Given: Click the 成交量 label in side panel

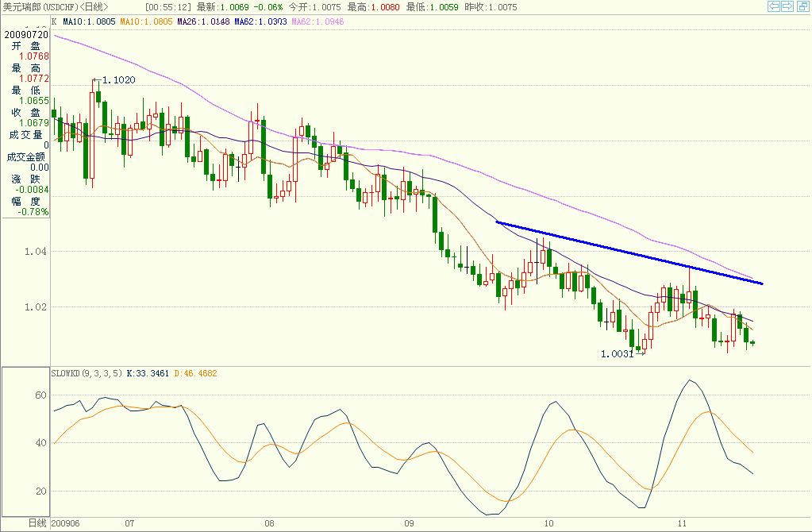Looking at the screenshot, I should click(25, 135).
